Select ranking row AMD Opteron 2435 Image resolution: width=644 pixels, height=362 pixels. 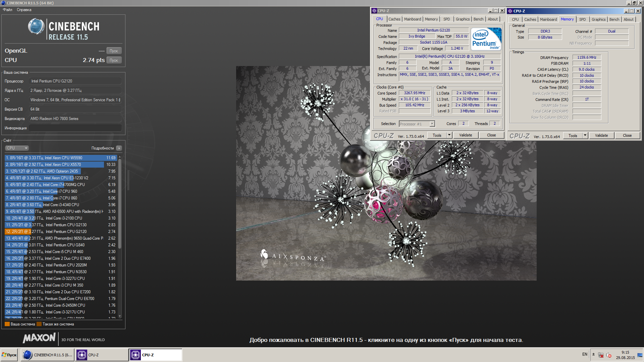61,171
